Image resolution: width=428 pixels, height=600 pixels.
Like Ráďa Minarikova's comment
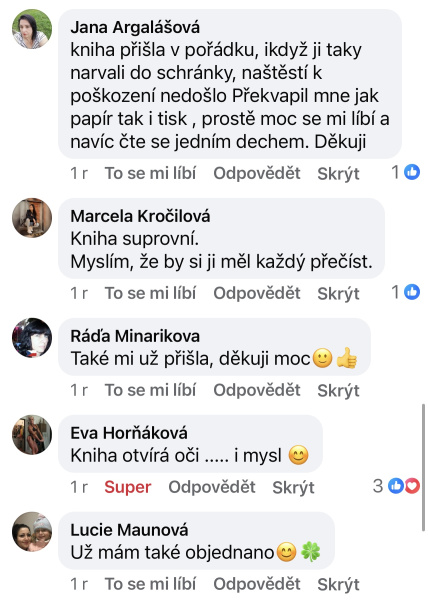[x=150, y=390]
